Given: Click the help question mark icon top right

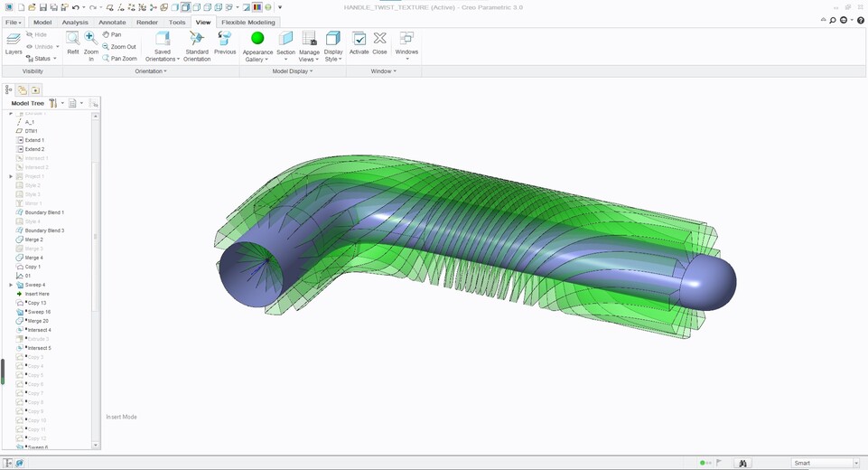Looking at the screenshot, I should tap(861, 20).
